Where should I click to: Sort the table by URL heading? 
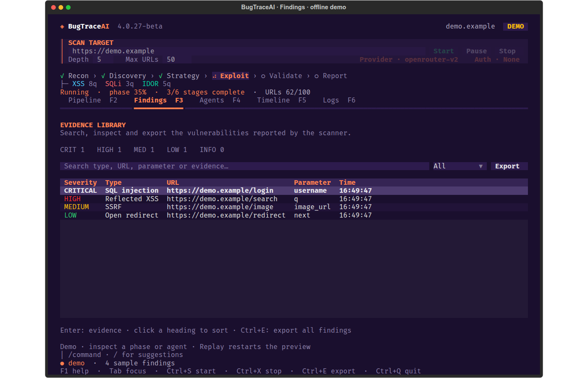(x=173, y=183)
